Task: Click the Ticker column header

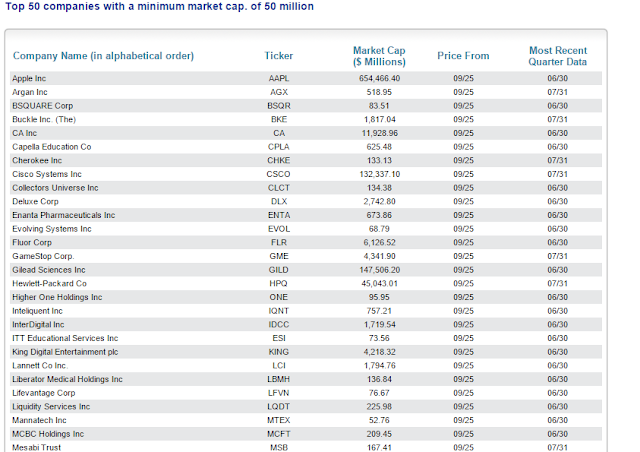Action: click(x=279, y=56)
